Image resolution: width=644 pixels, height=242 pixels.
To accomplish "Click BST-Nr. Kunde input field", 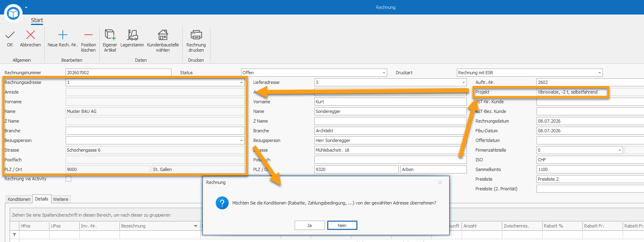I will click(x=590, y=102).
